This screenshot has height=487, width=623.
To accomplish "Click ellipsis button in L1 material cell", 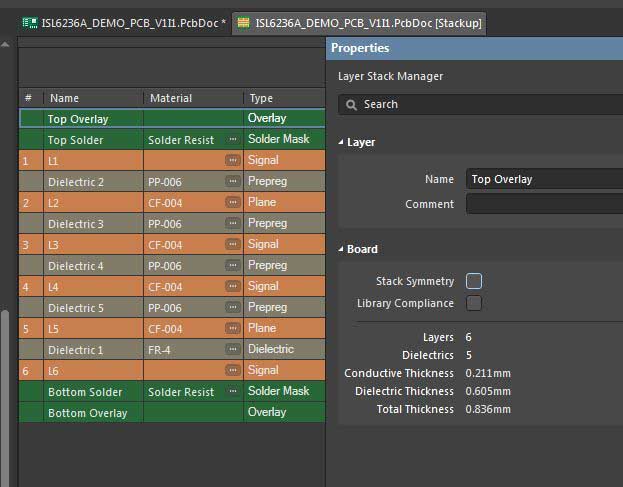I will 232,161.
